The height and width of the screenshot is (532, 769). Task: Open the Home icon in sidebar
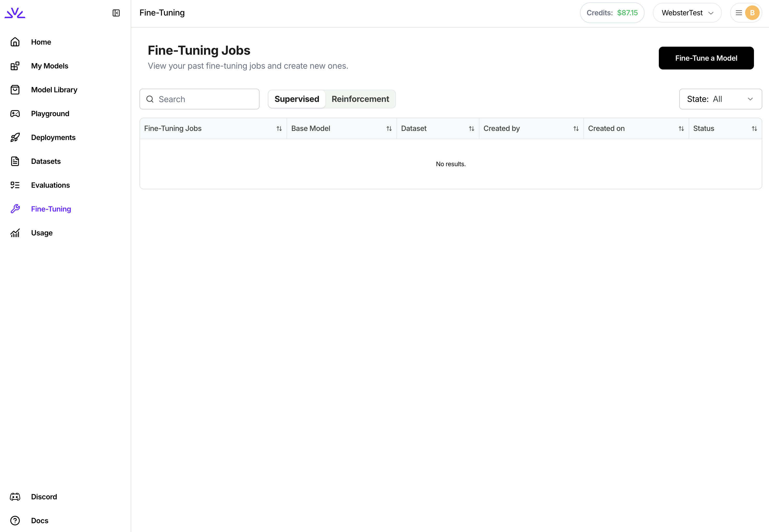point(15,42)
